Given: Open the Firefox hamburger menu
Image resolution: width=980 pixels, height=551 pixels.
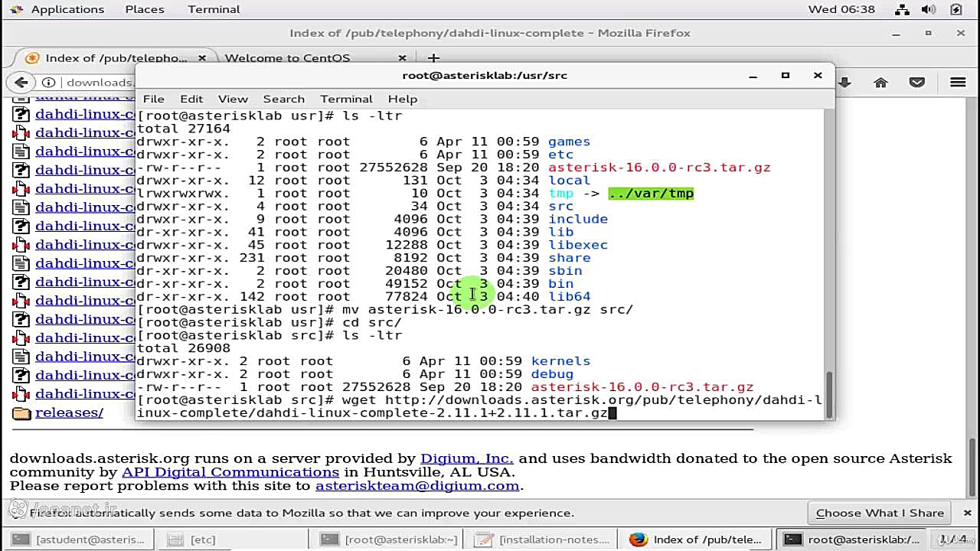Looking at the screenshot, I should (958, 83).
